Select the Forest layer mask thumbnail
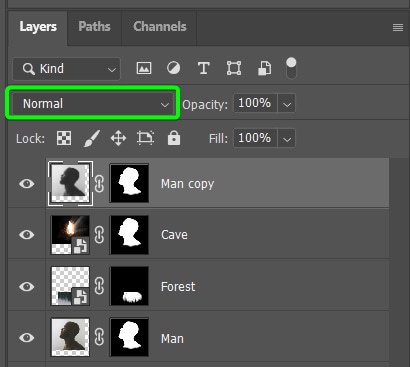 coord(129,286)
